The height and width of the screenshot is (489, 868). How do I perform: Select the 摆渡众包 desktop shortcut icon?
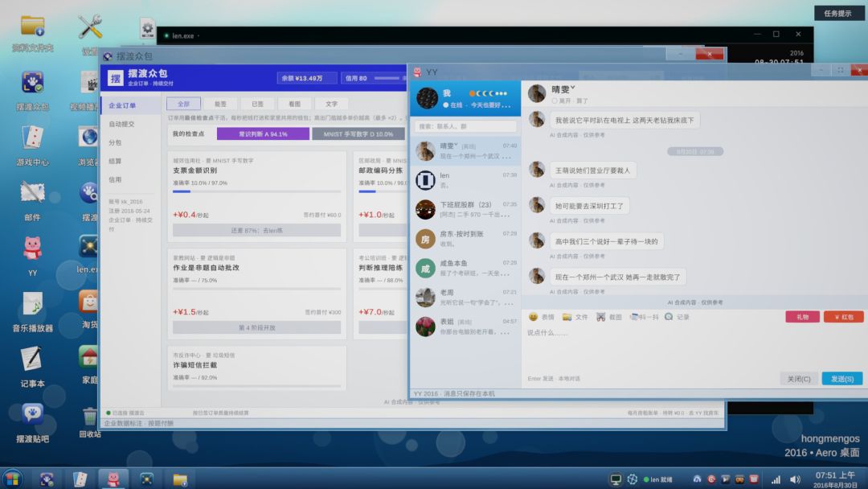pyautogui.click(x=33, y=83)
